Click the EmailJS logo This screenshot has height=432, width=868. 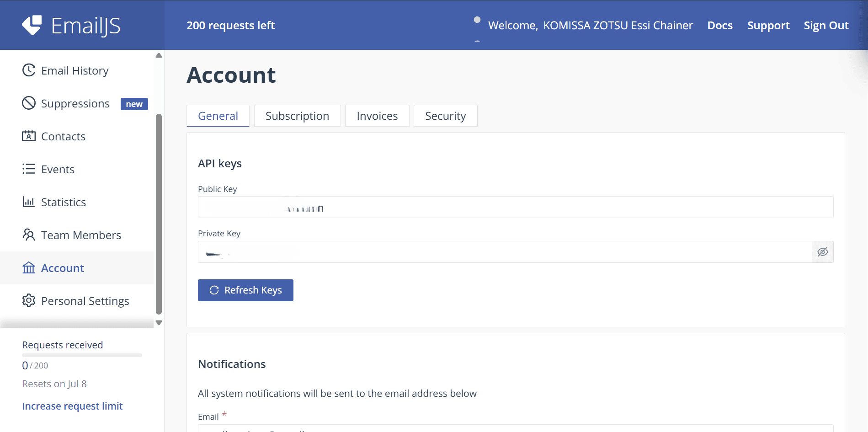click(x=71, y=25)
